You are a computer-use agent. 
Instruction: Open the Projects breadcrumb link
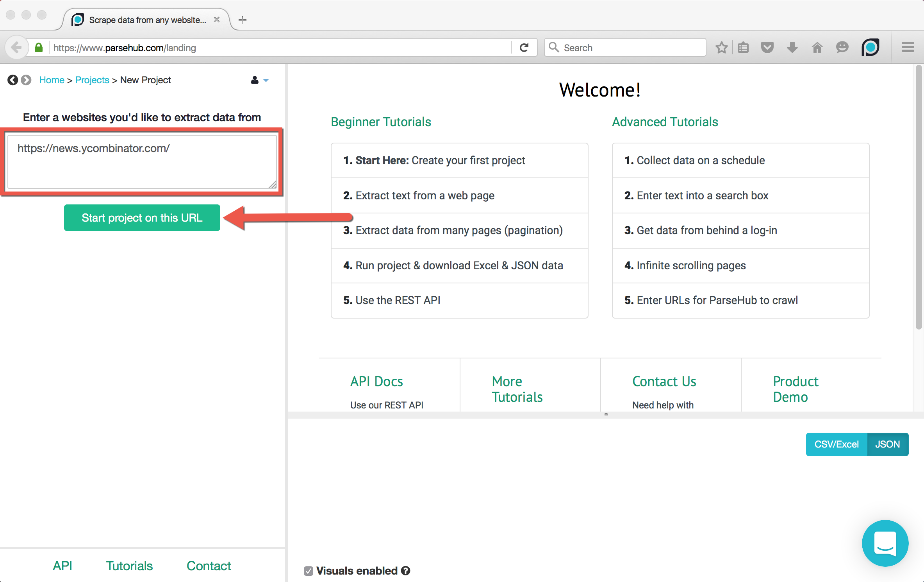(92, 80)
